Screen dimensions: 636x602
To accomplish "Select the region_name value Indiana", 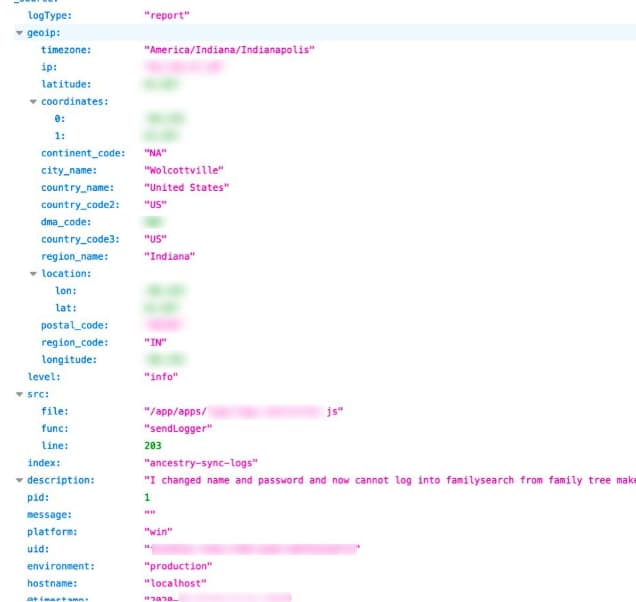I will coord(169,256).
